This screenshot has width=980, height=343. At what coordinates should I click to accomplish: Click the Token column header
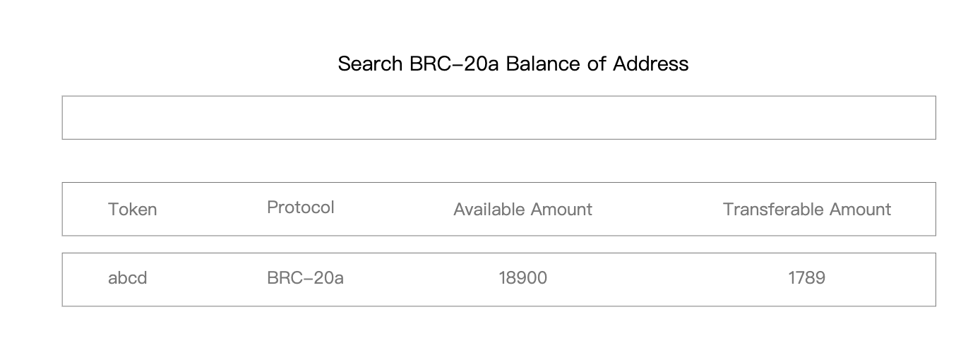click(x=132, y=210)
